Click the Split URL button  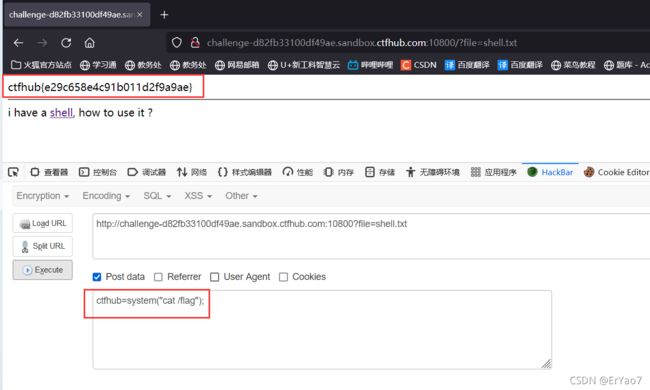[43, 246]
